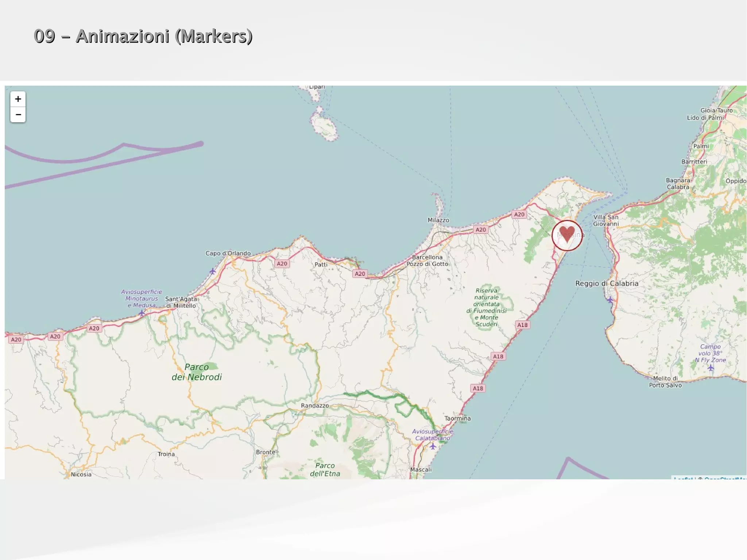
Task: Click the Reggio di Calabria label
Action: point(607,283)
